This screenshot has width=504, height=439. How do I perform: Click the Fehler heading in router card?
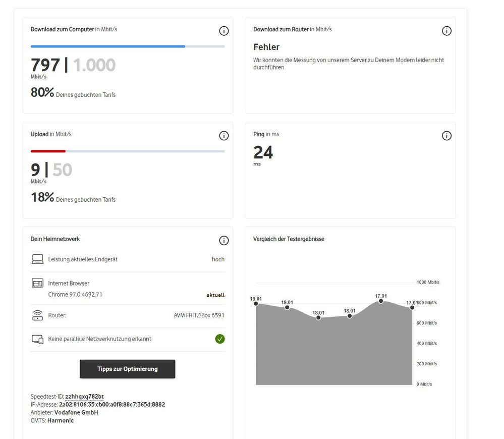click(266, 47)
